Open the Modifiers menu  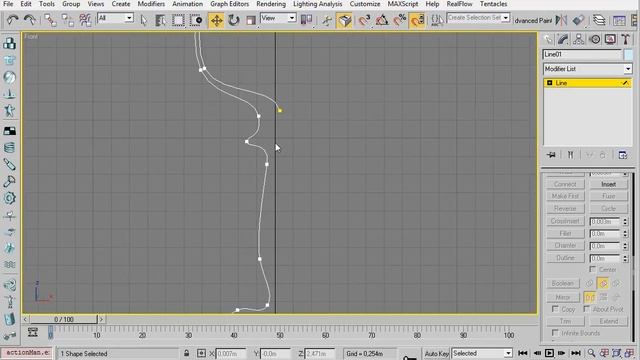tap(151, 4)
